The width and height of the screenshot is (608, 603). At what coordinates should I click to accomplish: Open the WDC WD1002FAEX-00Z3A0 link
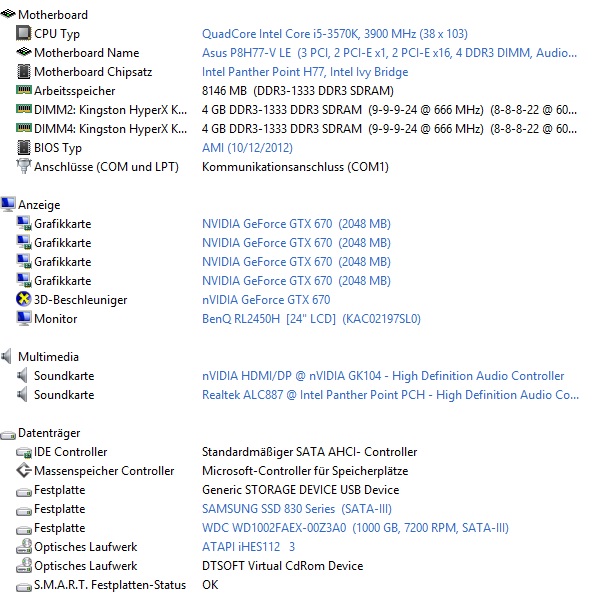point(355,528)
